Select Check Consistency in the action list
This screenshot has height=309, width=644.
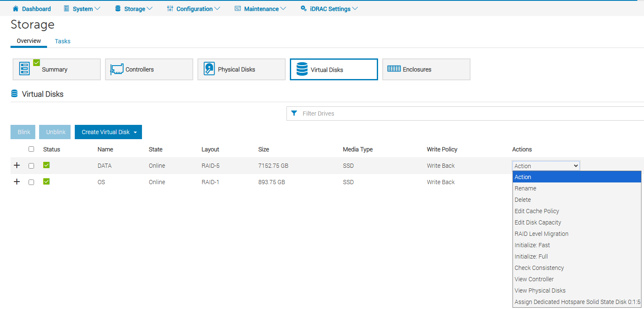coord(539,268)
